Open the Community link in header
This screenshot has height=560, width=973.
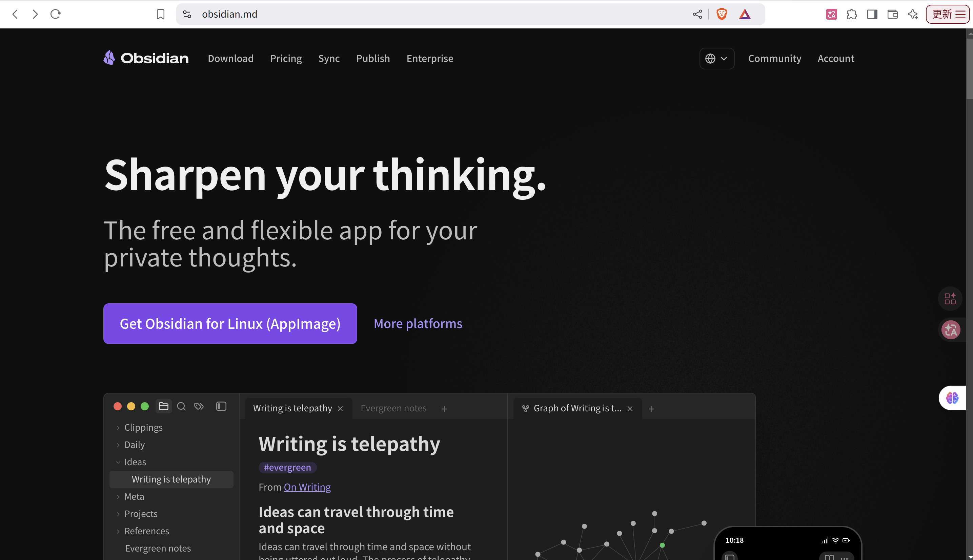click(774, 59)
